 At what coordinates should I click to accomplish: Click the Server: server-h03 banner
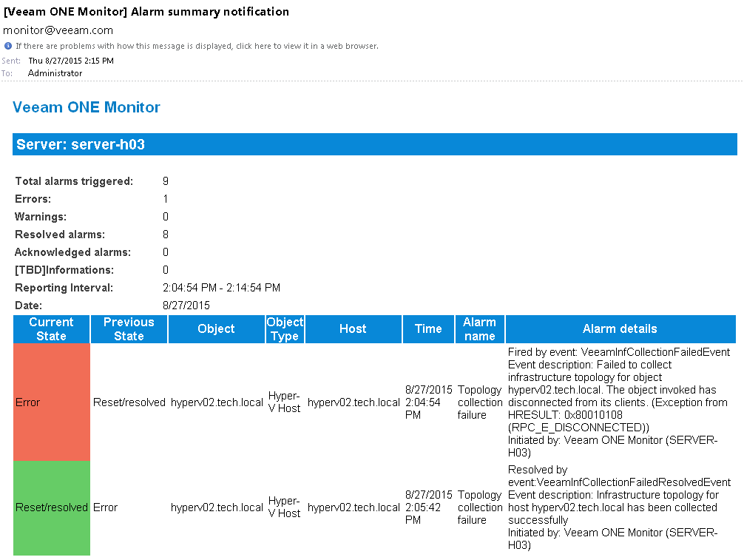tap(375, 144)
